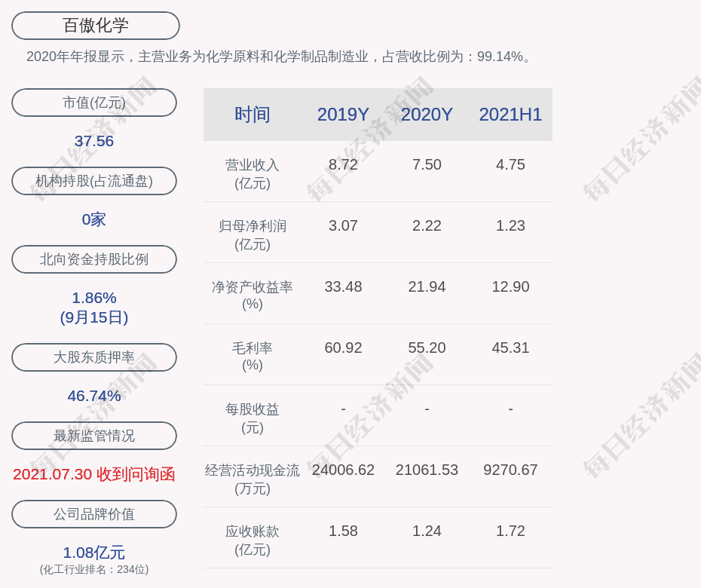The height and width of the screenshot is (588, 701).
Task: Select the 37.56 market value figure
Action: pyautogui.click(x=94, y=141)
